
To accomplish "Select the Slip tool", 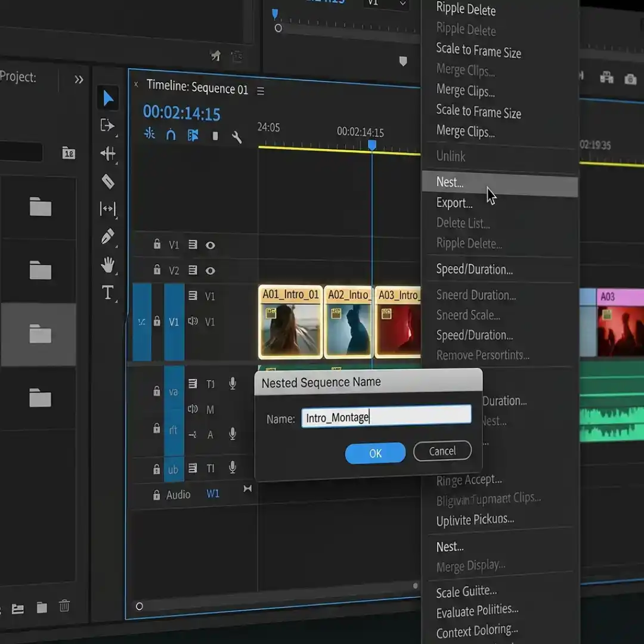I will [108, 209].
